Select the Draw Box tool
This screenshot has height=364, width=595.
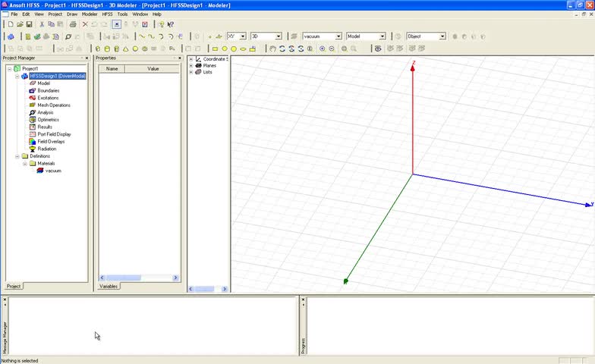click(x=98, y=49)
